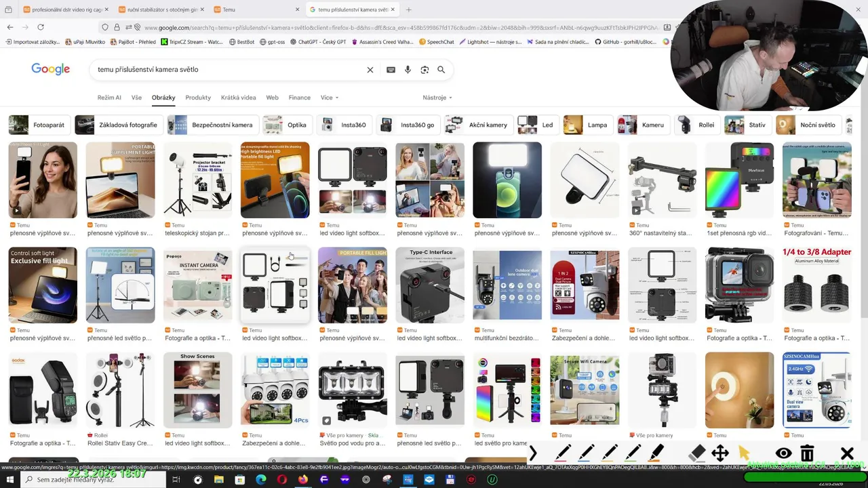Screen dimensions: 868x488
Task: Expand the Více dropdown
Action: pos(330,98)
